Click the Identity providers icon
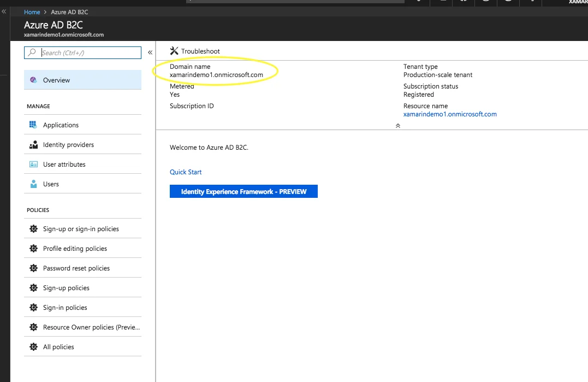 (33, 144)
